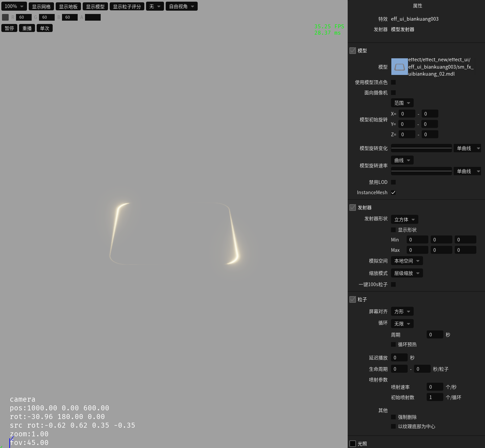Click the 喷射速率 value field
Image resolution: width=485 pixels, height=448 pixels.
click(x=435, y=387)
